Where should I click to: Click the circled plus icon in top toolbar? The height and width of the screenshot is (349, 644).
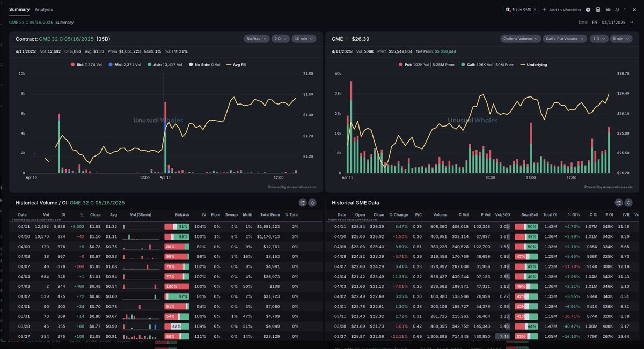588,10
